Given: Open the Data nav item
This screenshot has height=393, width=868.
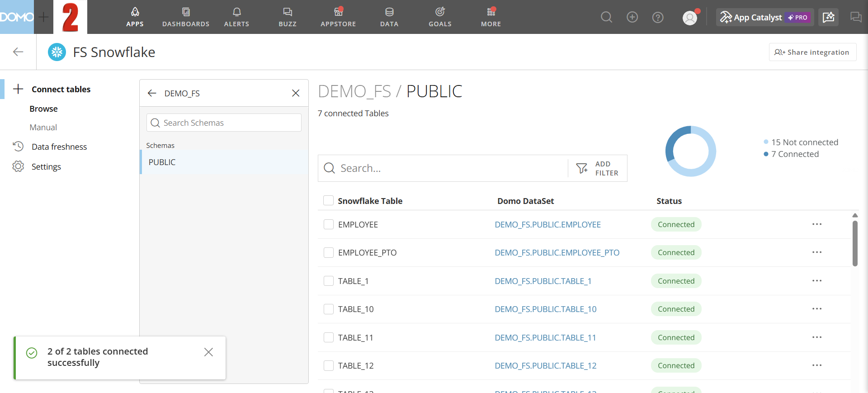Looking at the screenshot, I should 389,17.
